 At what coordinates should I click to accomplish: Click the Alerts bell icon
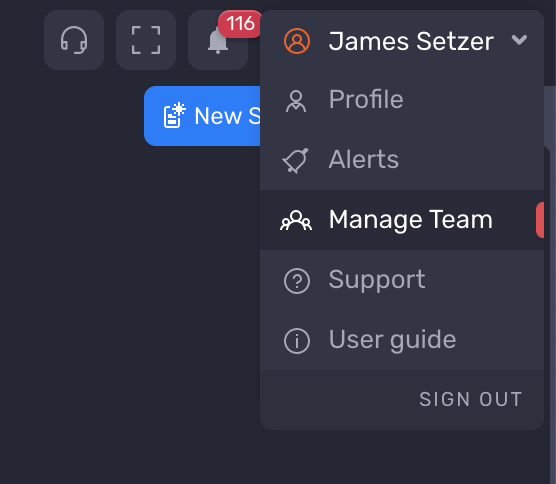pyautogui.click(x=295, y=160)
